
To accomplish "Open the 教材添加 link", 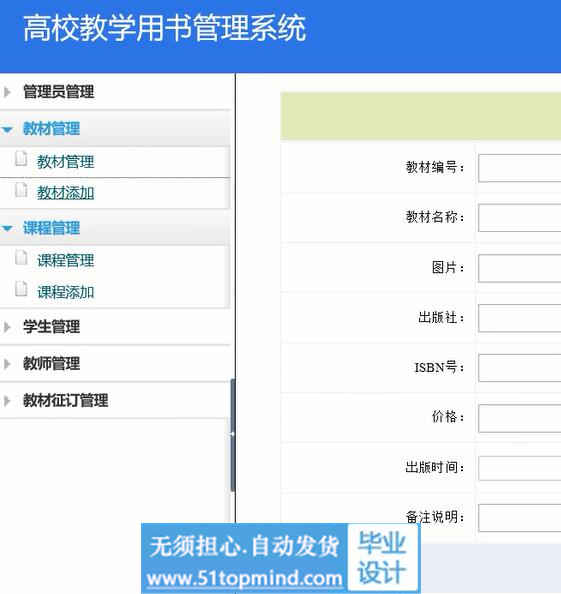I will click(66, 193).
